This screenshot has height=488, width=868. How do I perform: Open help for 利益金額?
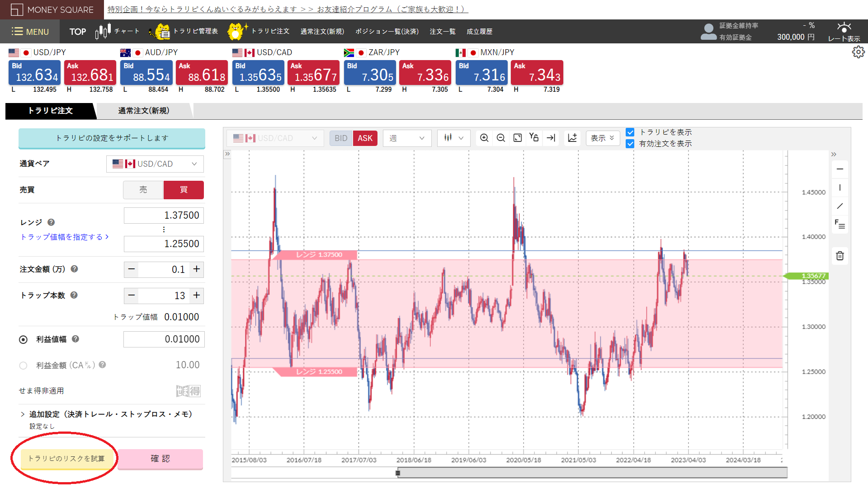(103, 365)
